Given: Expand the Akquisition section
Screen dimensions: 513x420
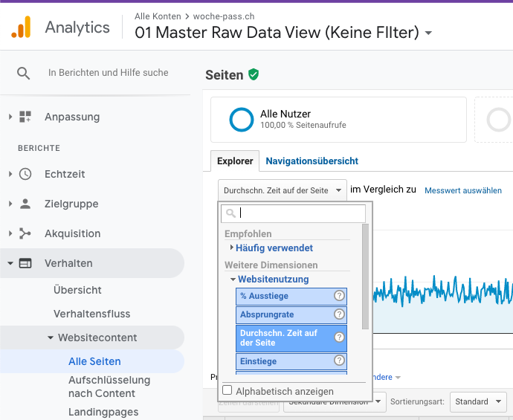Looking at the screenshot, I should (10, 233).
